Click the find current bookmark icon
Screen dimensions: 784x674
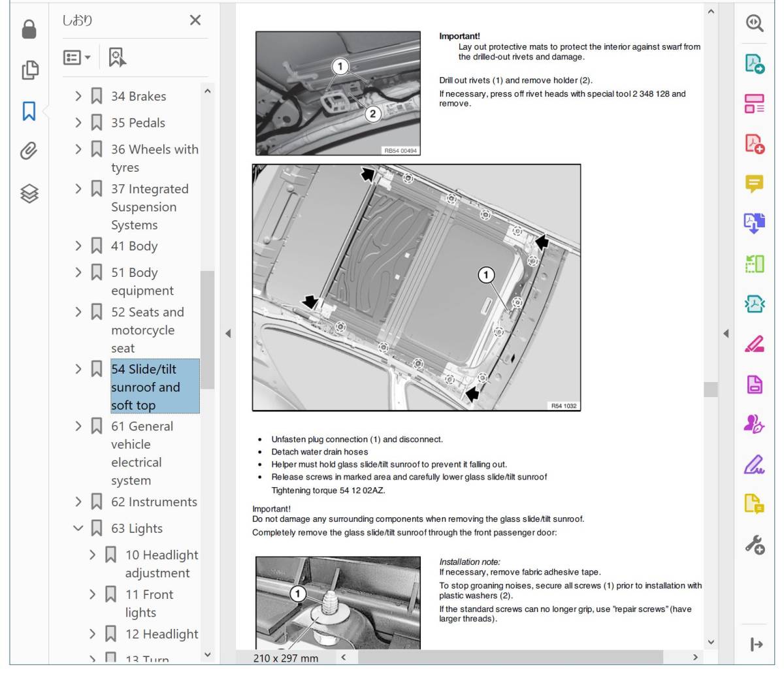click(x=118, y=57)
